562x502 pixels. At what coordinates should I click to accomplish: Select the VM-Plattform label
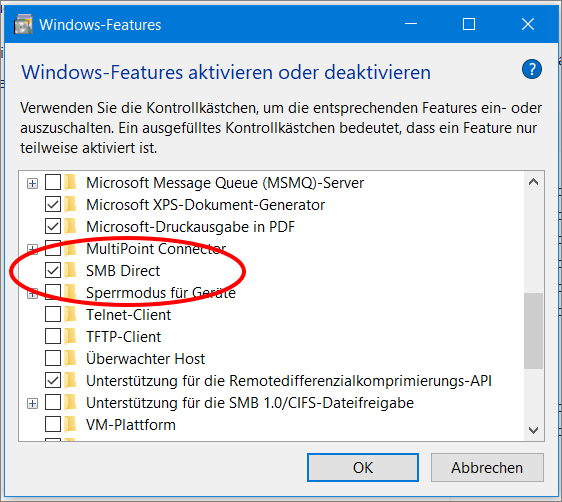pos(131,425)
